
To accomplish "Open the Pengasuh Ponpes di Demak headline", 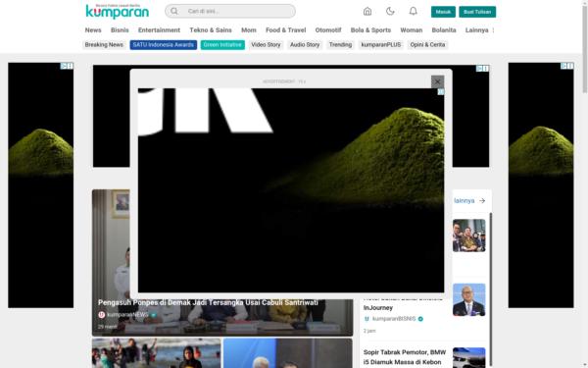I will point(208,302).
